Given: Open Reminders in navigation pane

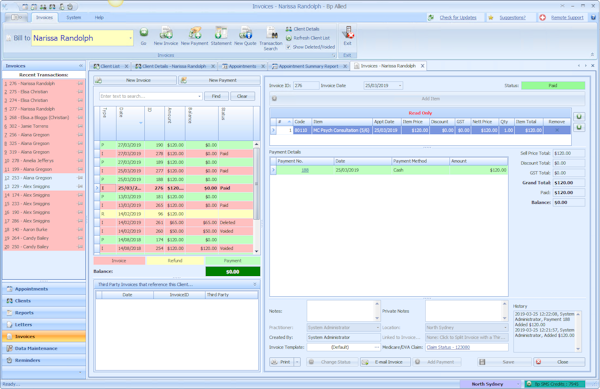Looking at the screenshot, I should coord(44,360).
